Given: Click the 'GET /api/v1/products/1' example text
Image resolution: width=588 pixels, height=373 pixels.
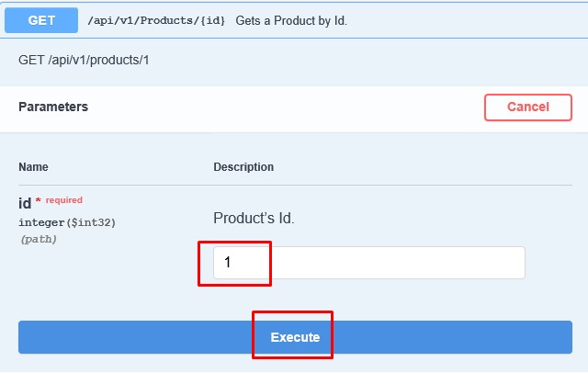Looking at the screenshot, I should point(84,60).
